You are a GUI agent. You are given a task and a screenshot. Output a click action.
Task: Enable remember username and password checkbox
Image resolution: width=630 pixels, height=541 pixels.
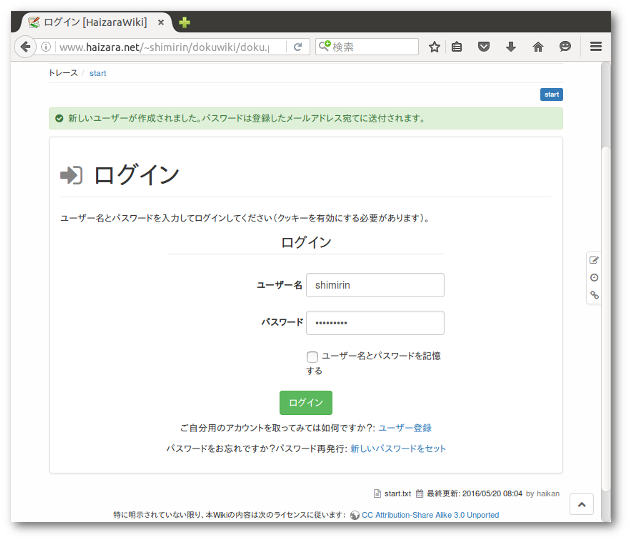(313, 356)
